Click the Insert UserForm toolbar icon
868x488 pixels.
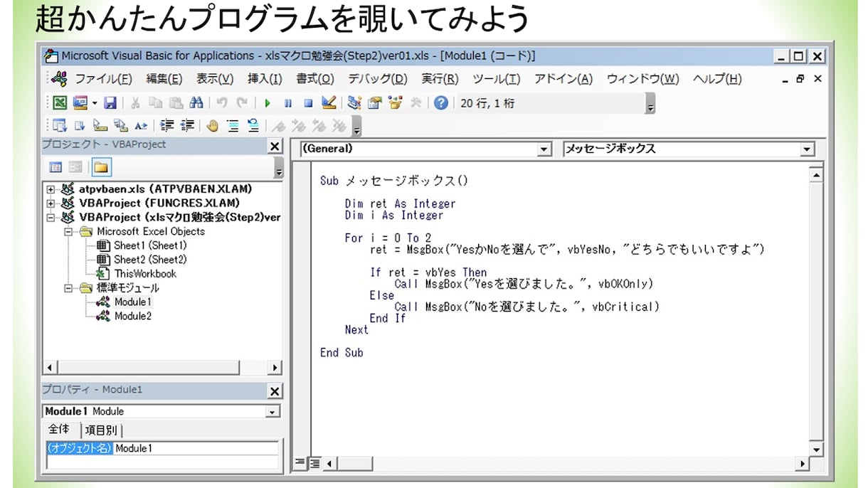[80, 103]
